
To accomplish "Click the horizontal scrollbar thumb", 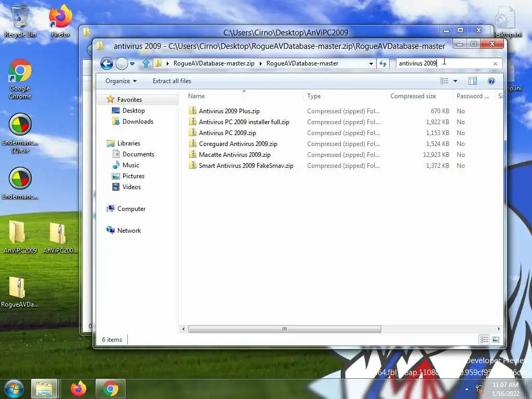I will [285, 329].
